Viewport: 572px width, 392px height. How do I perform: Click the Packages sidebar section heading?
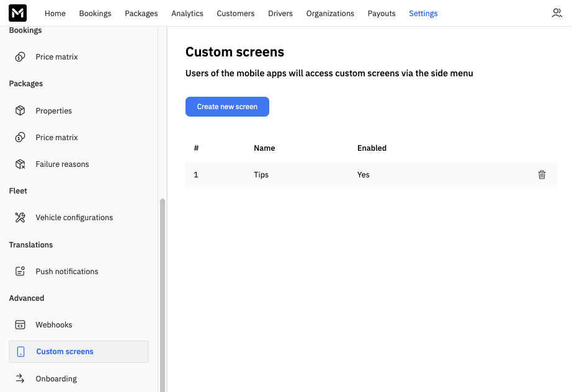26,84
